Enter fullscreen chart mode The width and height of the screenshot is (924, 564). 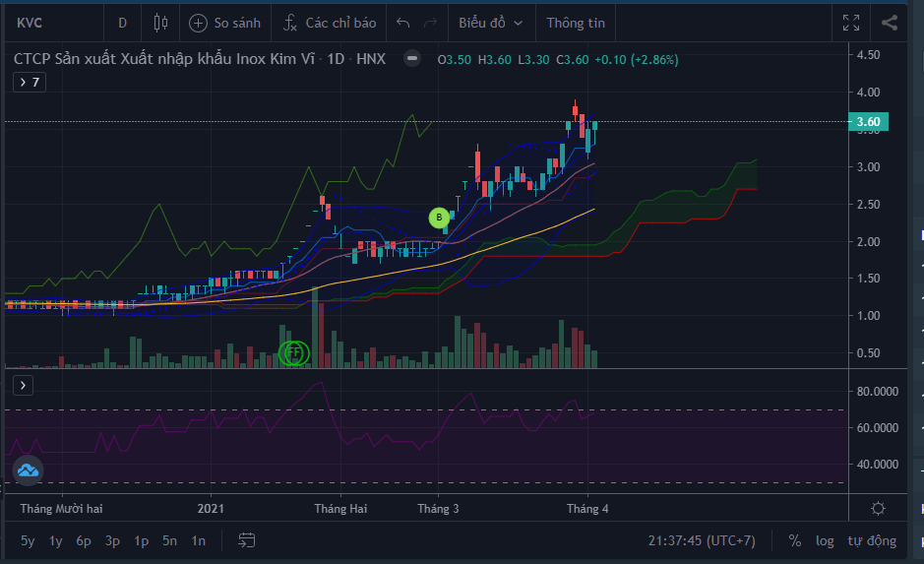pyautogui.click(x=851, y=23)
